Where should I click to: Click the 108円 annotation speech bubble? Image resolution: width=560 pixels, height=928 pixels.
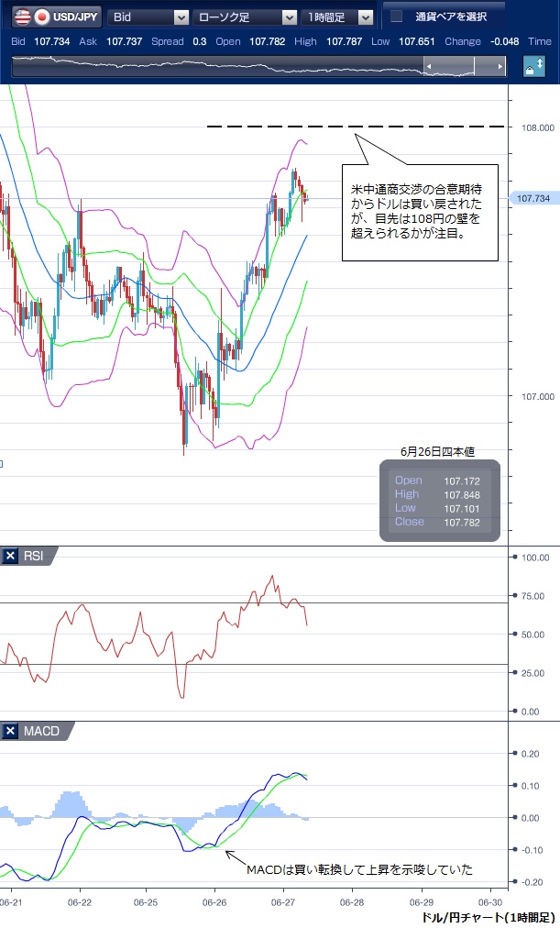(423, 212)
